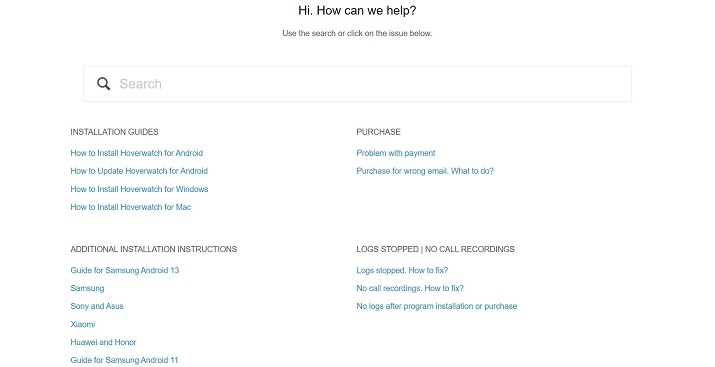Open No logs after program installation article

coord(437,306)
